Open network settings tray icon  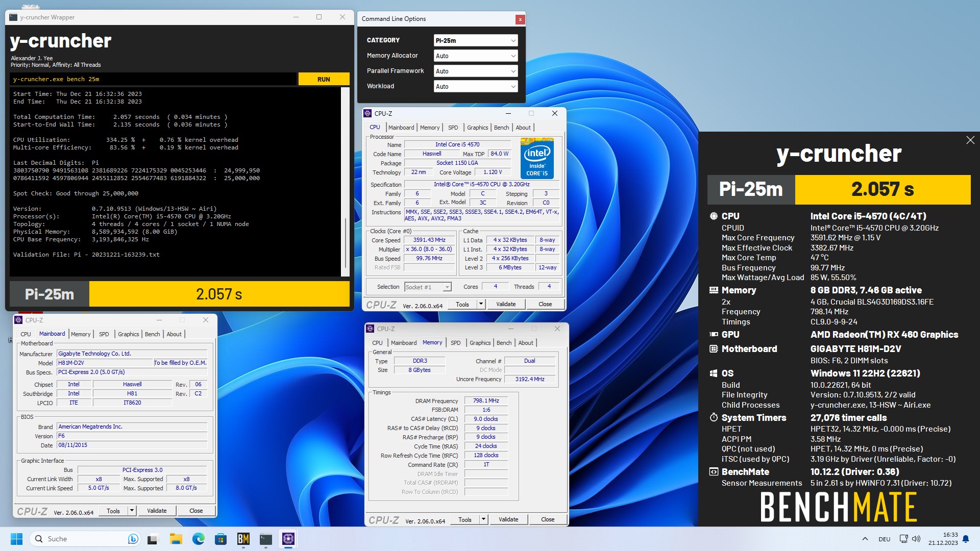(903, 539)
